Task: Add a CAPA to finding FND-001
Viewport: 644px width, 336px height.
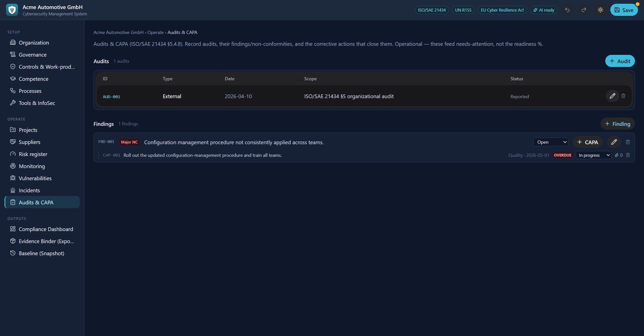Action: (x=588, y=142)
